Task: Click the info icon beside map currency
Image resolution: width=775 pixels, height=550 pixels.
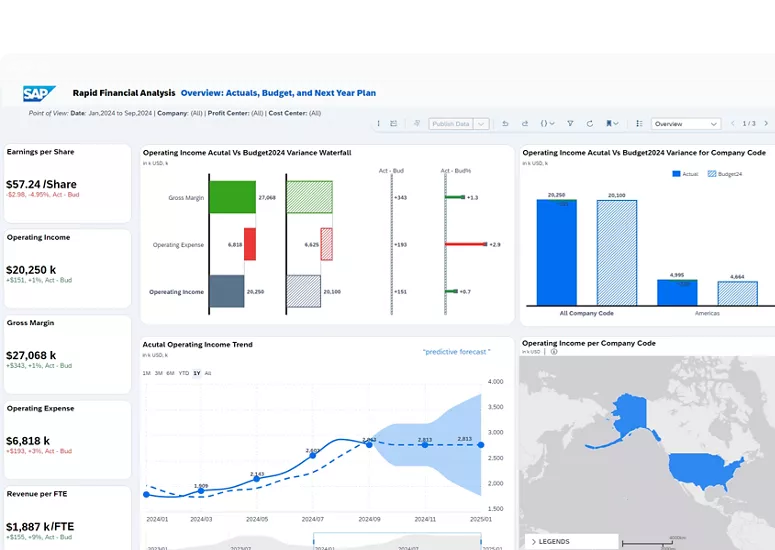Action: [x=549, y=352]
